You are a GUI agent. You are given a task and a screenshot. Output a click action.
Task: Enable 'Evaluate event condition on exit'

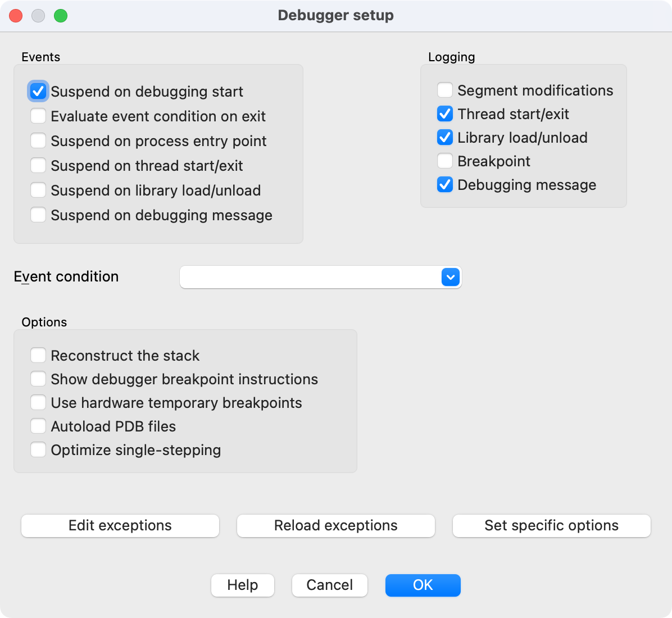(x=38, y=116)
